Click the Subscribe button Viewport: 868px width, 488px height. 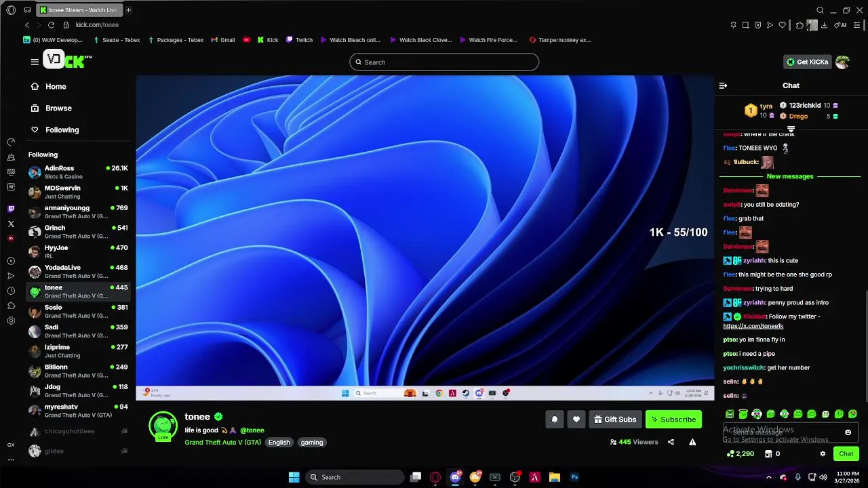(673, 420)
